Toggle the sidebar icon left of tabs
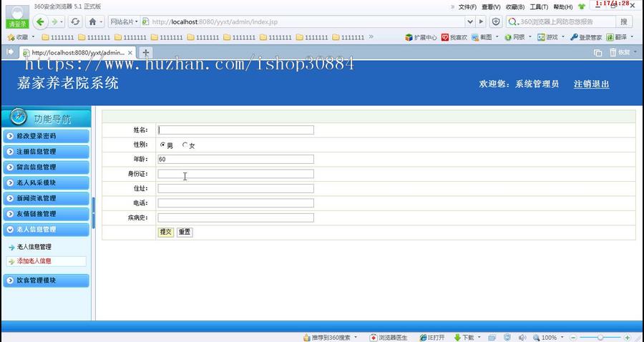Viewport: 644px width, 342px height. [10, 52]
